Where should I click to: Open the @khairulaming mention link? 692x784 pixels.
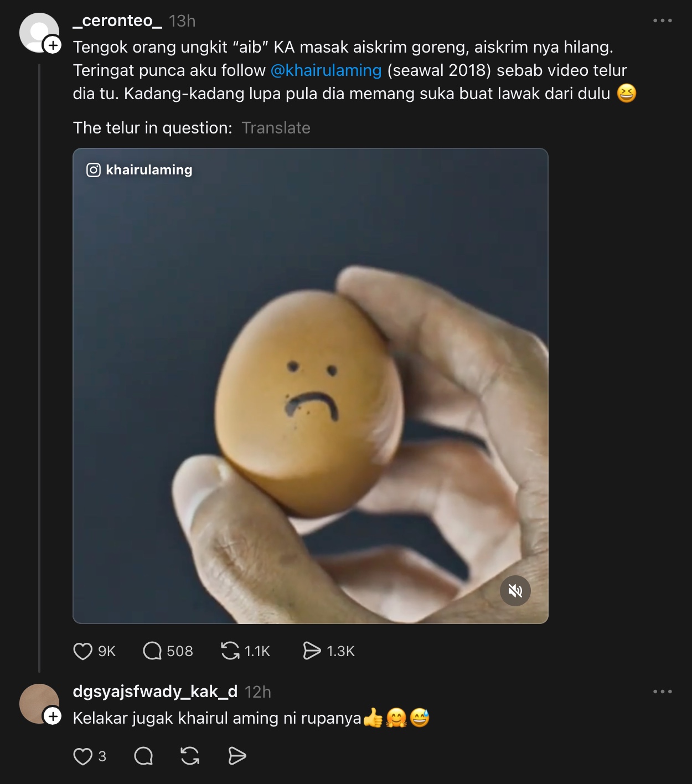(x=326, y=70)
